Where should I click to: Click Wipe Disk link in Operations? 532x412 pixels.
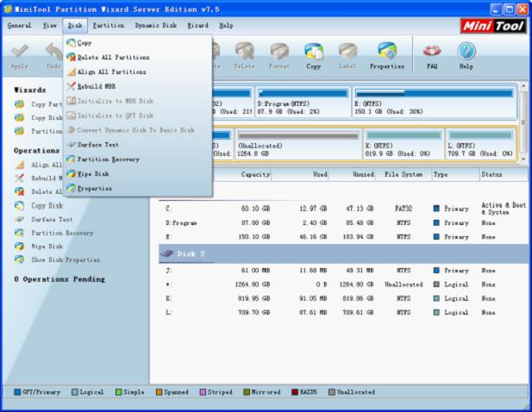47,247
